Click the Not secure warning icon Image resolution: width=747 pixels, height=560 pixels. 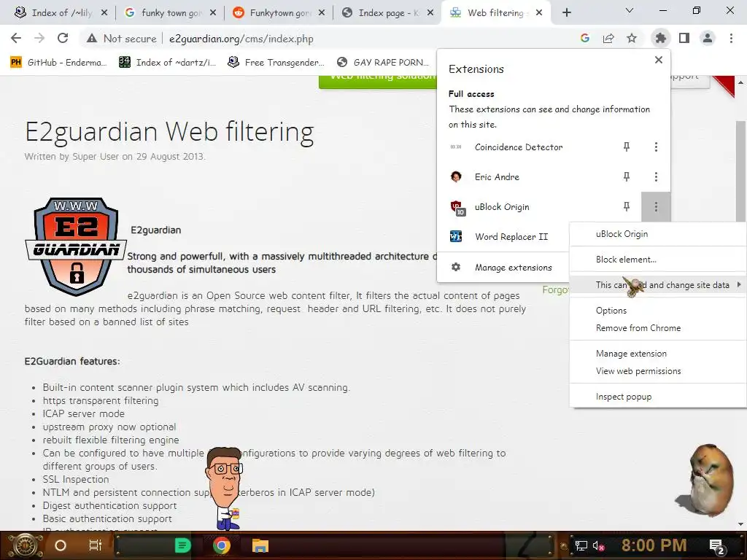pos(92,39)
